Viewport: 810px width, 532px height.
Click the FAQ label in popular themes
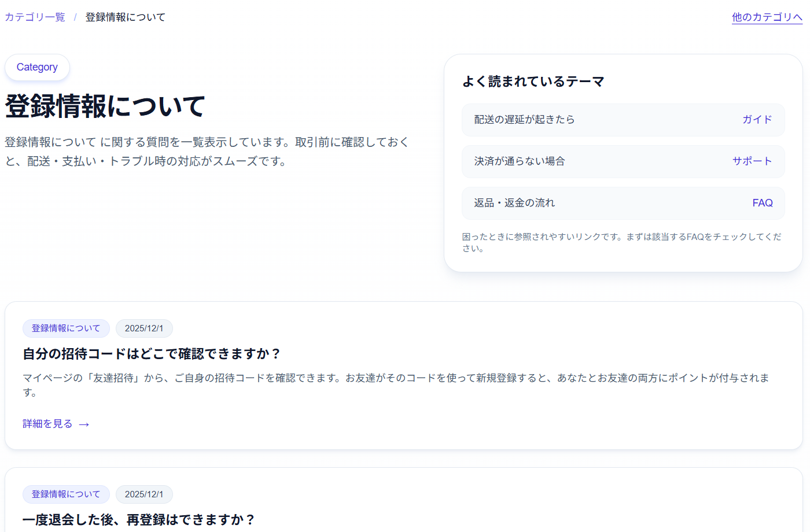click(x=762, y=203)
